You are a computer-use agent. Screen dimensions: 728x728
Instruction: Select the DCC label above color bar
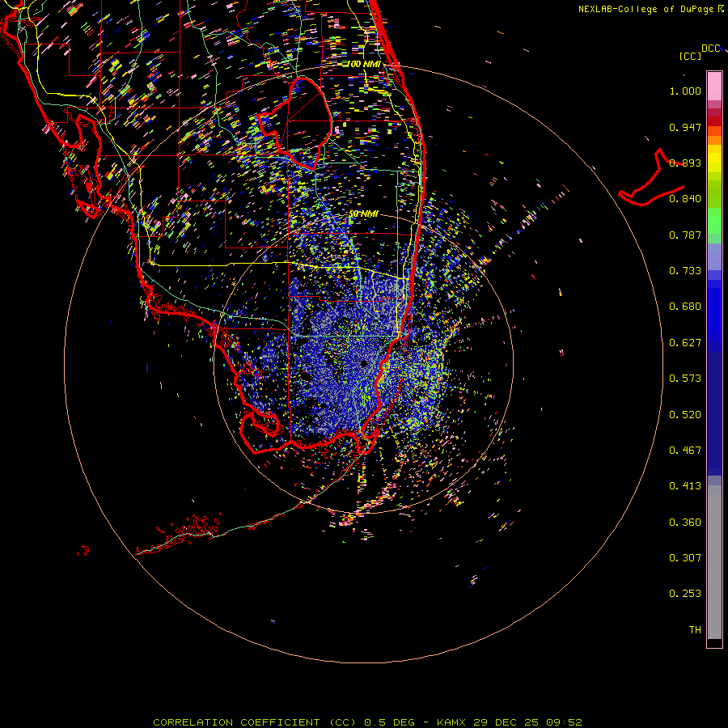pyautogui.click(x=710, y=49)
